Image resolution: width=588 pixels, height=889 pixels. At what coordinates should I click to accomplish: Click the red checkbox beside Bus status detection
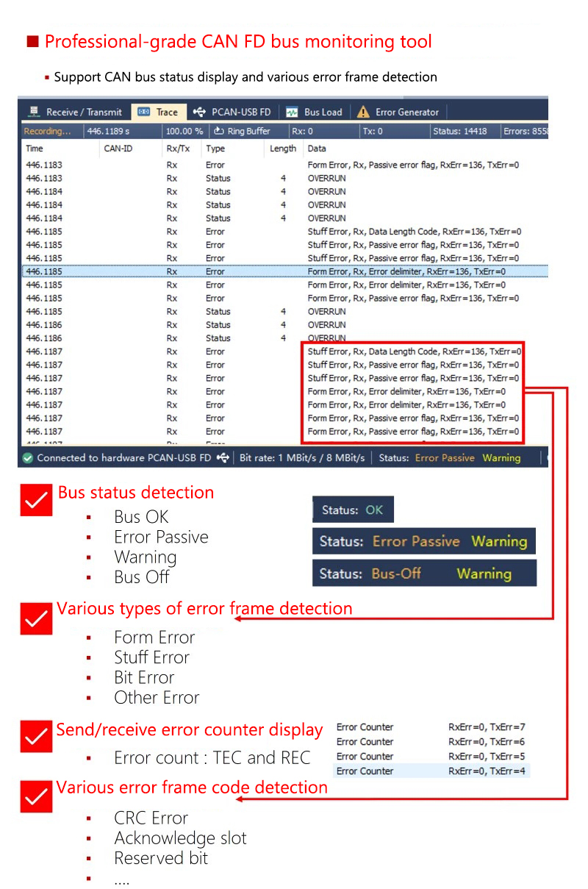(x=36, y=500)
